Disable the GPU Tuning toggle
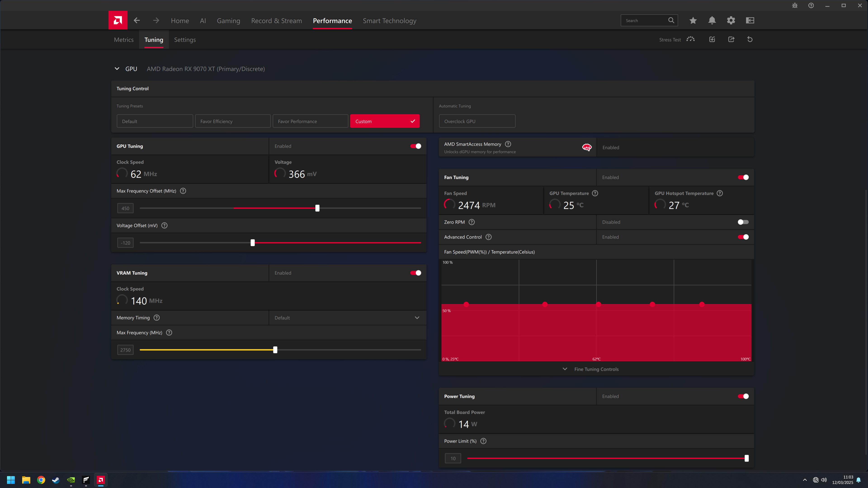The height and width of the screenshot is (488, 868). [x=415, y=146]
